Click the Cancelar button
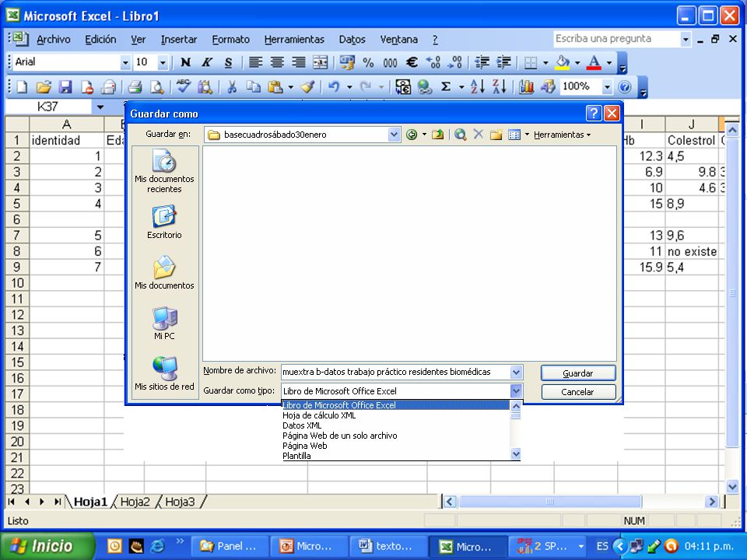 click(x=578, y=392)
